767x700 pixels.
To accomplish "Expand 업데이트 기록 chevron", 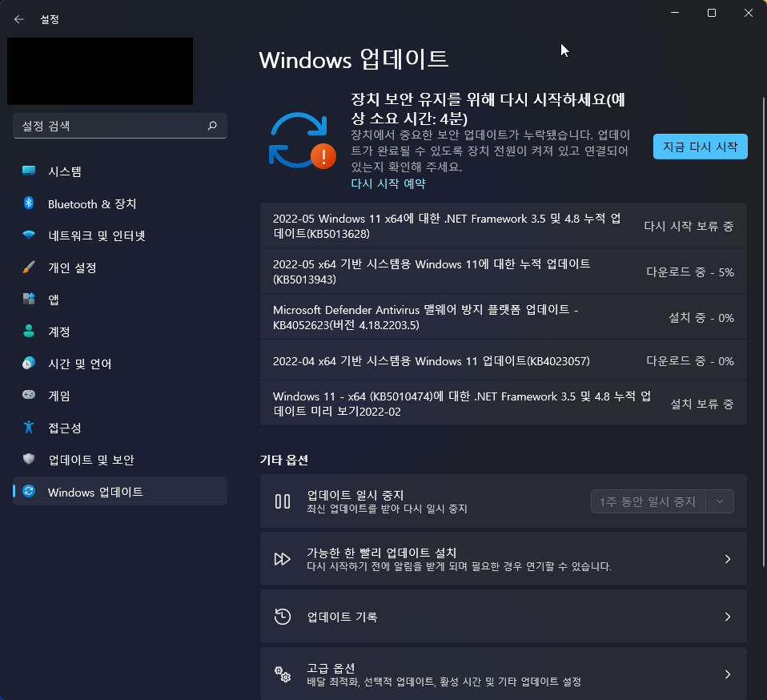I will pyautogui.click(x=728, y=617).
